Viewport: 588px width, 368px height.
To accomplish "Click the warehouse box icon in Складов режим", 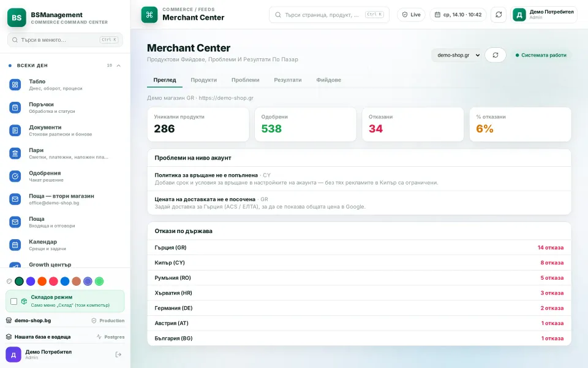I will click(x=24, y=301).
